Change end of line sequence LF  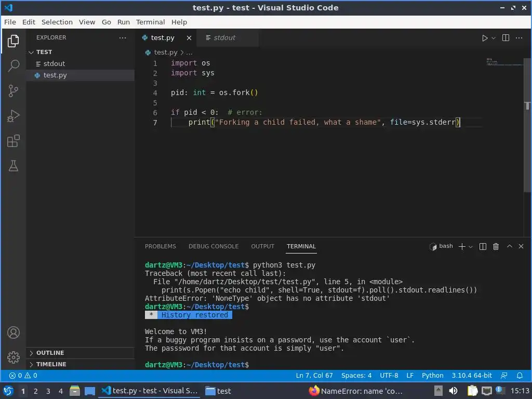tap(410, 376)
